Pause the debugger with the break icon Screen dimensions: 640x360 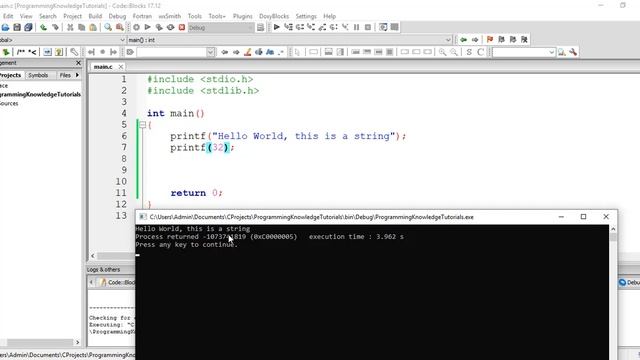356,27
